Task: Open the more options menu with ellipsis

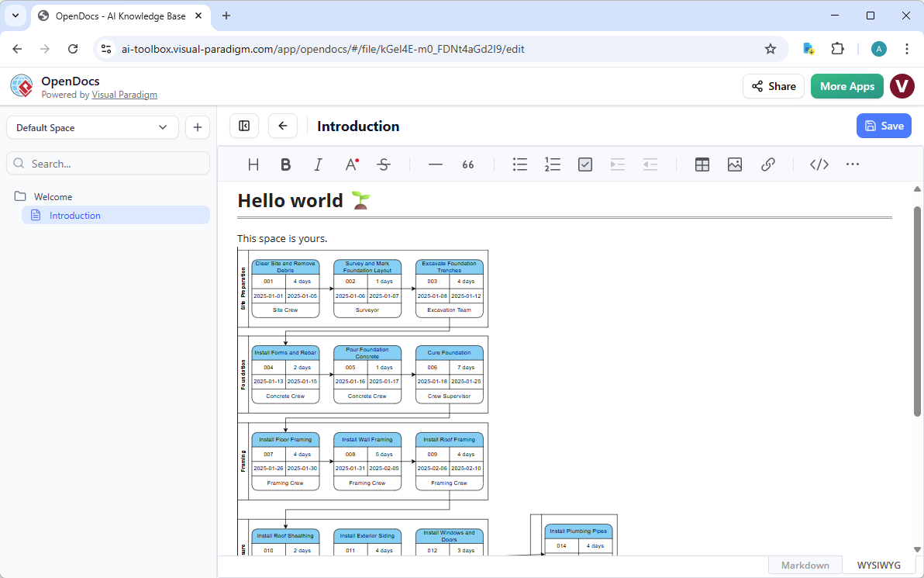Action: 852,164
